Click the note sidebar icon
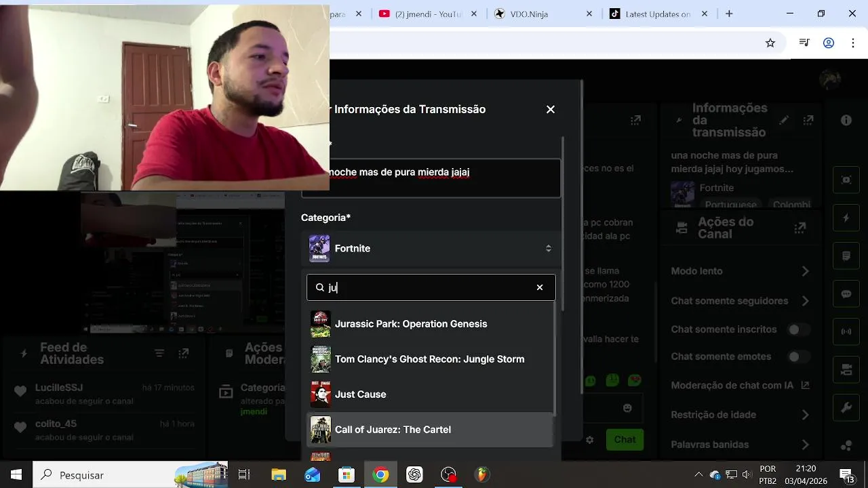This screenshot has width=868, height=488. coord(846,256)
